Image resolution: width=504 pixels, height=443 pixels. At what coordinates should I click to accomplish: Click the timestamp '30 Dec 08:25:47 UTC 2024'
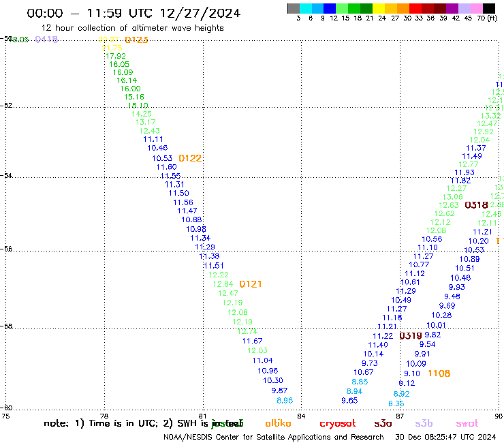coord(445,437)
